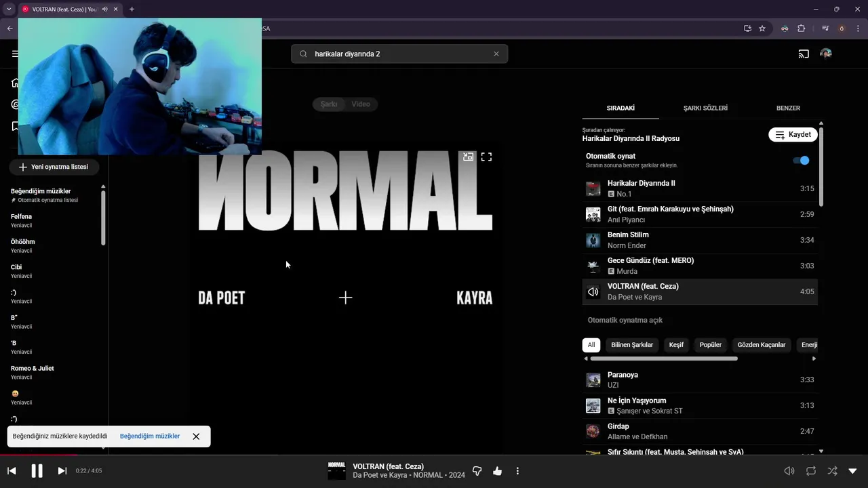Click the chip row horizontal scrollbar

point(664,359)
